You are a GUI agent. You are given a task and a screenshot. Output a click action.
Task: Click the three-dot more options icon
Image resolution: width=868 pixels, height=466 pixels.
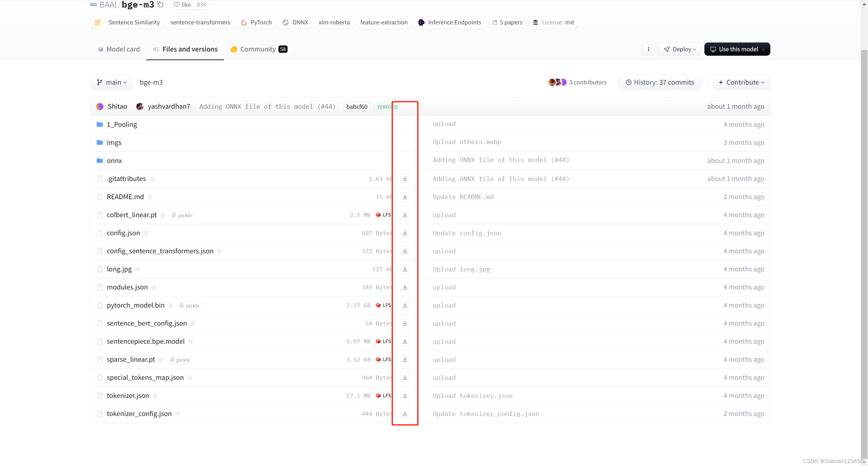coord(648,49)
